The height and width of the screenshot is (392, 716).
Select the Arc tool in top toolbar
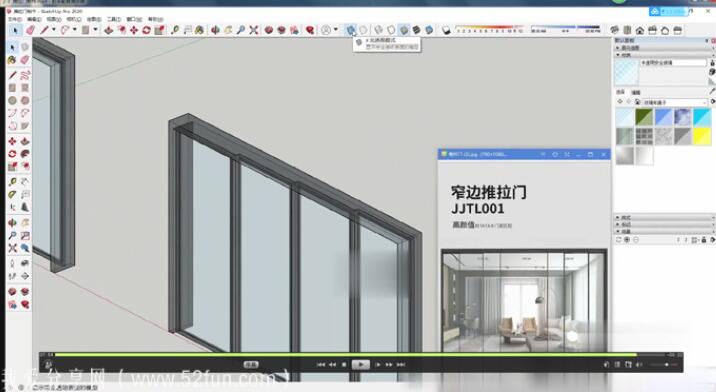pyautogui.click(x=65, y=30)
